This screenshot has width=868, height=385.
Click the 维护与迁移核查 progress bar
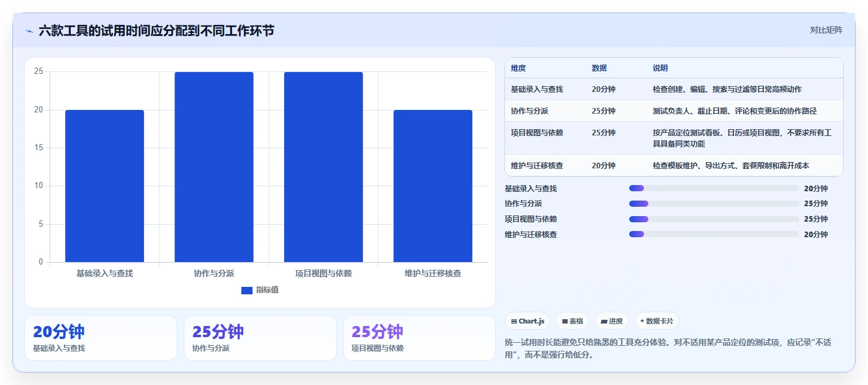(x=714, y=234)
